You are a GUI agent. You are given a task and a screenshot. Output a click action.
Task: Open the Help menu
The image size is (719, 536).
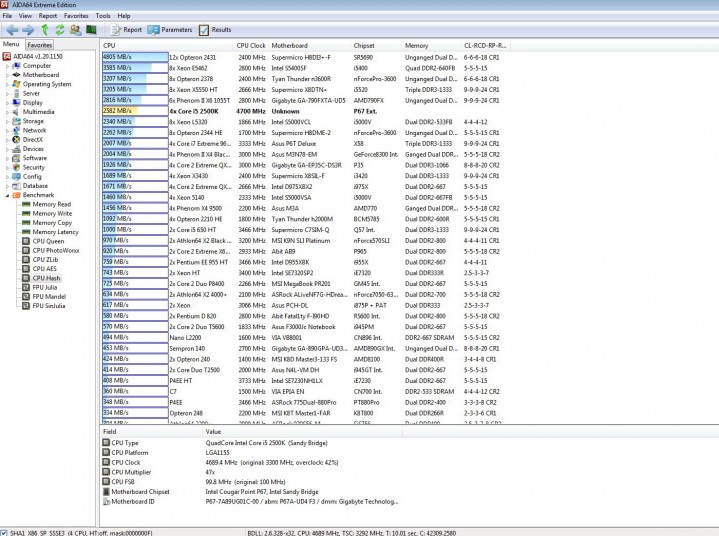[x=124, y=16]
